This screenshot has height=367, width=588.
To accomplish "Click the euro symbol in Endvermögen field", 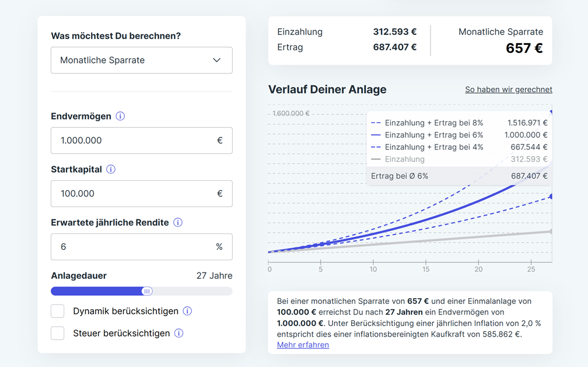I will 219,141.
